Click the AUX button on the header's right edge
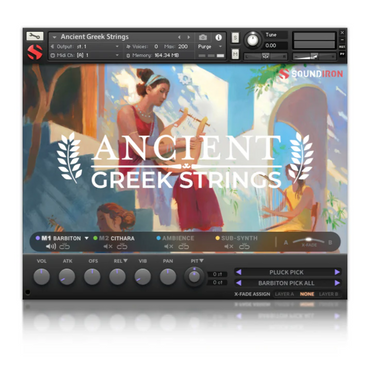Viewport: 370px width, 370px height. click(342, 47)
